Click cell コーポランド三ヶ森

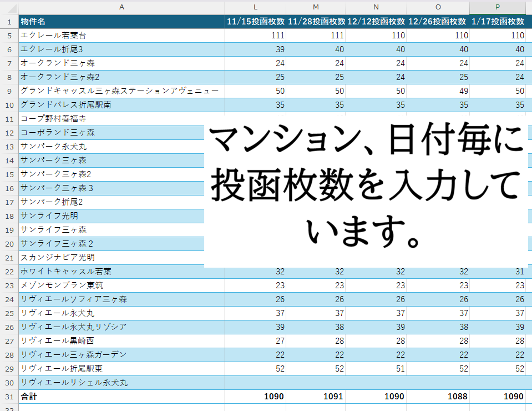tap(112, 133)
